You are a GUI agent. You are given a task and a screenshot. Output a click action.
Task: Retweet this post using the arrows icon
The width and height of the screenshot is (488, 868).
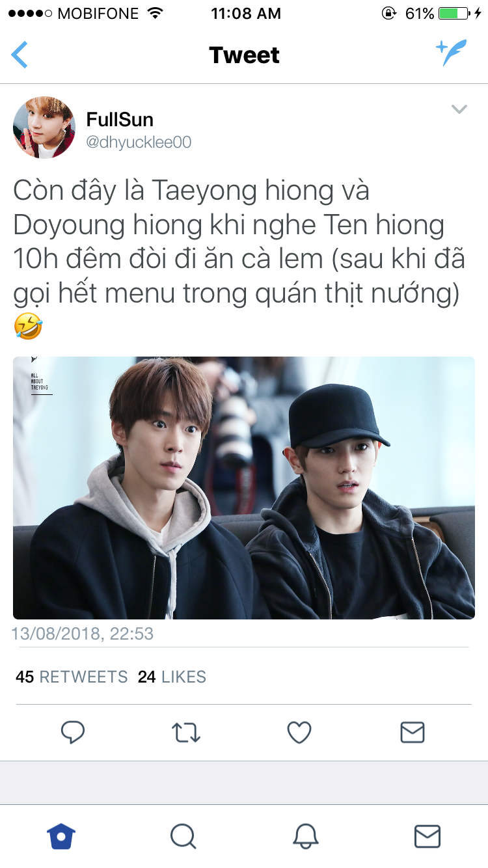click(x=186, y=733)
